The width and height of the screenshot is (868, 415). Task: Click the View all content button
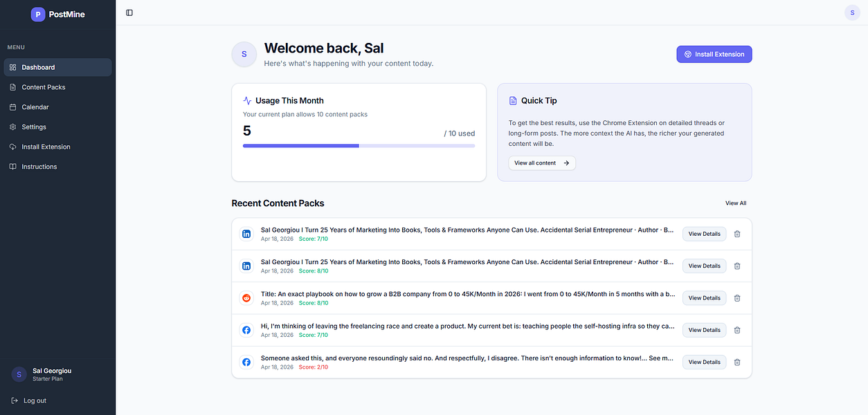542,163
